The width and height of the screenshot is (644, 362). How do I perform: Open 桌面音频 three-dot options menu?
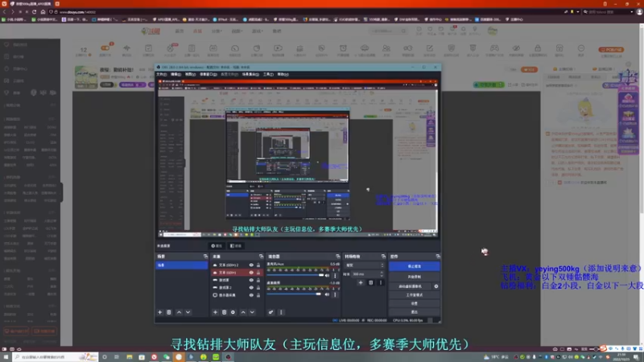coord(335,294)
